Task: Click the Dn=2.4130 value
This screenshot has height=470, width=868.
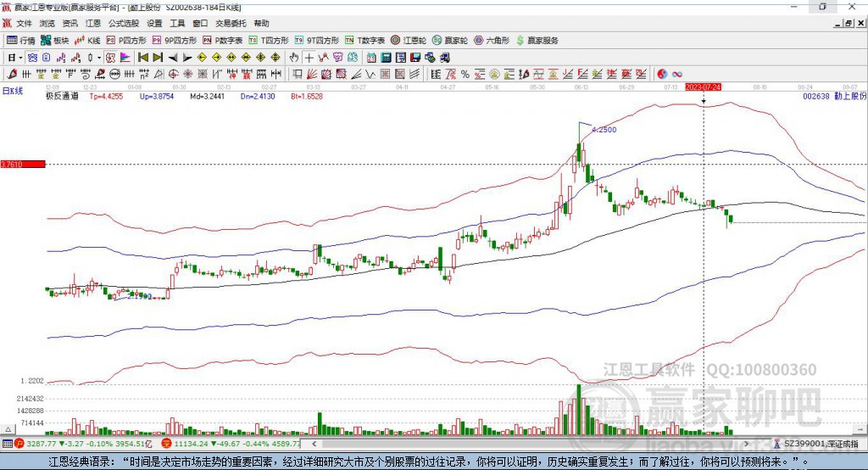Action: point(258,96)
